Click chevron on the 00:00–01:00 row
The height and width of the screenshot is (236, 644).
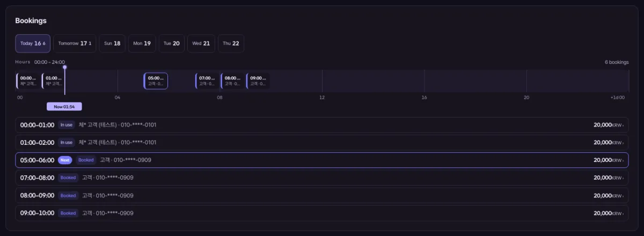pos(623,126)
